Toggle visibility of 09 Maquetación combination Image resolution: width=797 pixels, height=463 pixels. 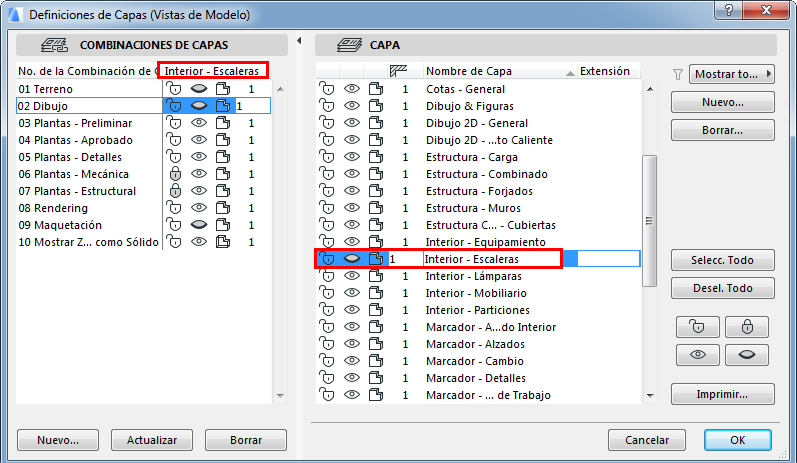[199, 225]
